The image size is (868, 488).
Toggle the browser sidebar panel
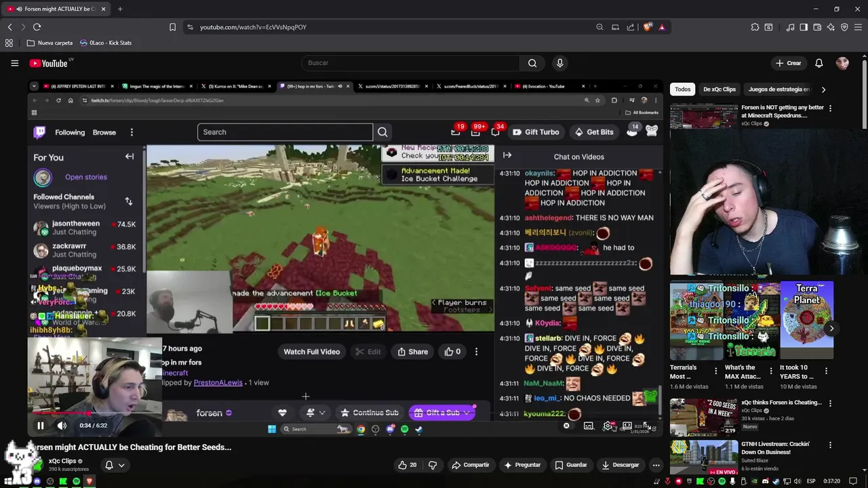click(804, 27)
